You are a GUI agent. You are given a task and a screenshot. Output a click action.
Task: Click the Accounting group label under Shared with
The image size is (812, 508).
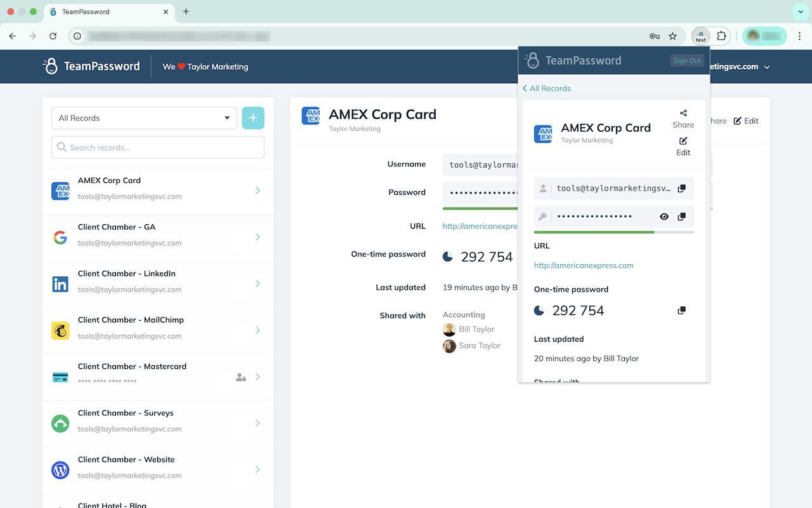464,315
